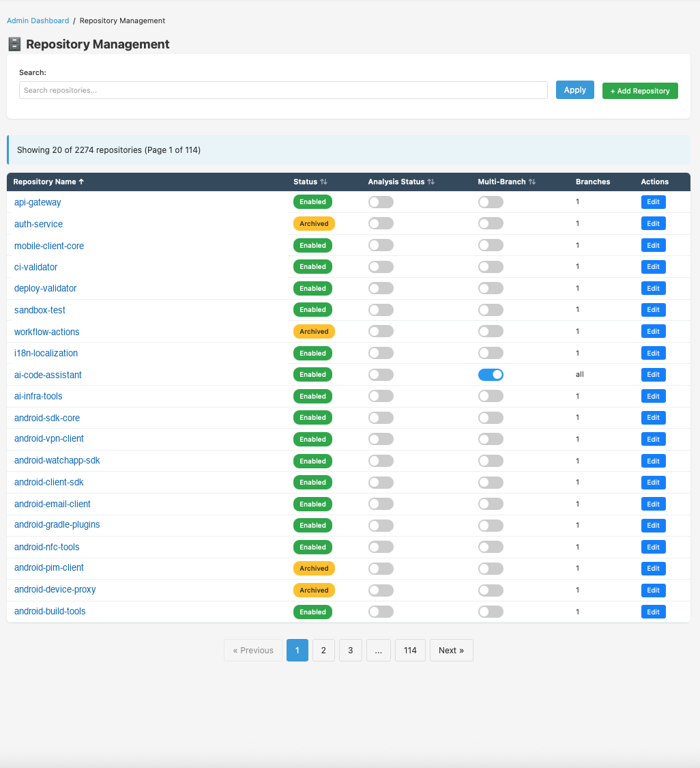
Task: Edit the ai-code-assistant repository
Action: tap(653, 375)
